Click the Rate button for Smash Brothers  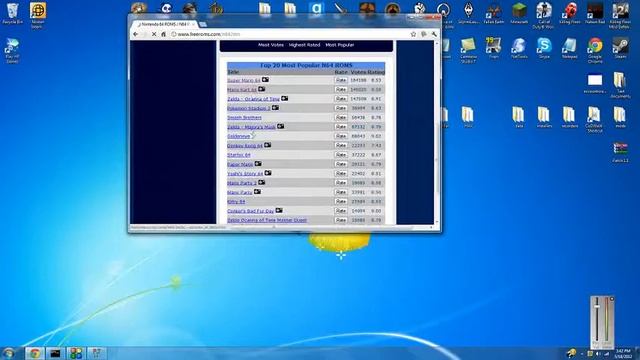click(341, 118)
